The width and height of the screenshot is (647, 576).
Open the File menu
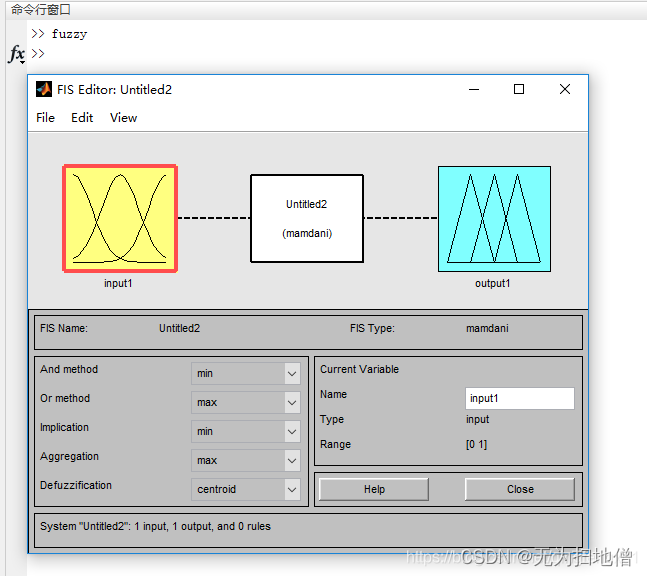click(45, 118)
